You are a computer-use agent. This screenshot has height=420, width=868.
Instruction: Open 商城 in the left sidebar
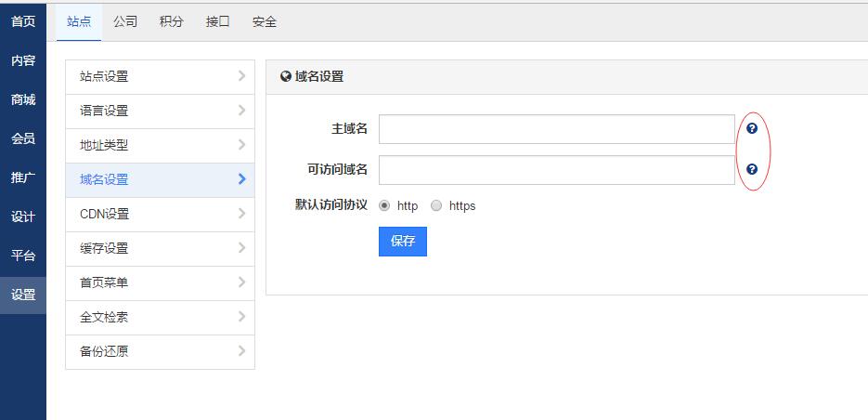click(23, 99)
